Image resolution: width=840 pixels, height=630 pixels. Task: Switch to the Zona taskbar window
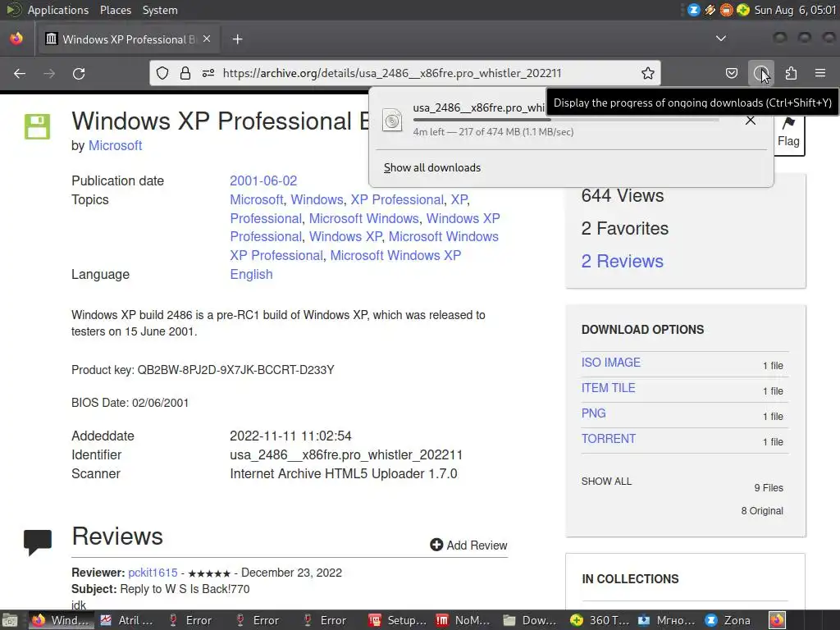point(728,620)
